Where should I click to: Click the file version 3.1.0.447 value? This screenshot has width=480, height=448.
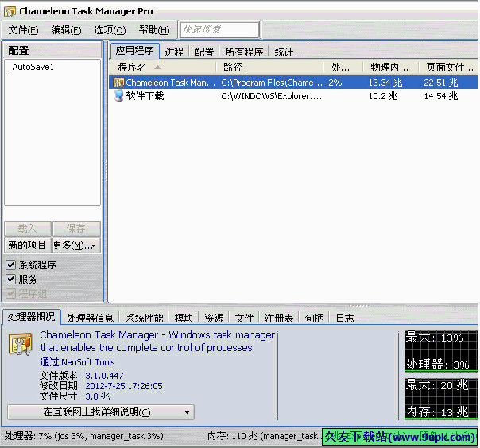(104, 376)
